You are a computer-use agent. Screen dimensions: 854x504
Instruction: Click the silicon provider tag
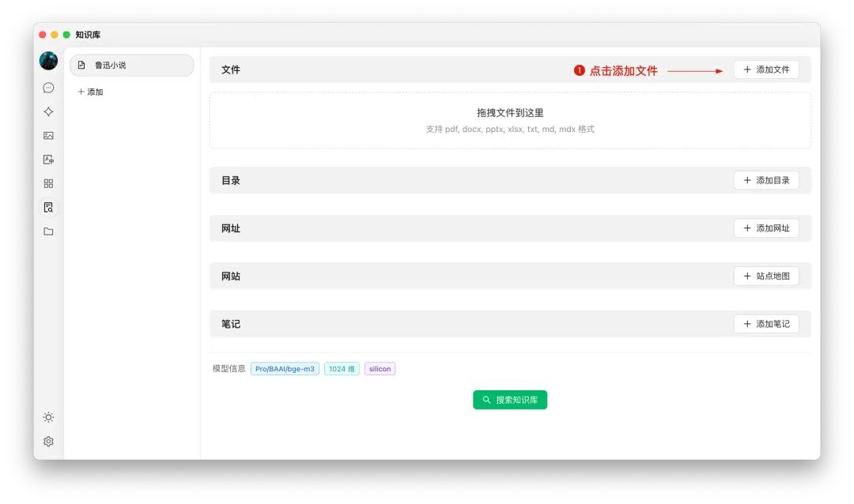coord(380,369)
